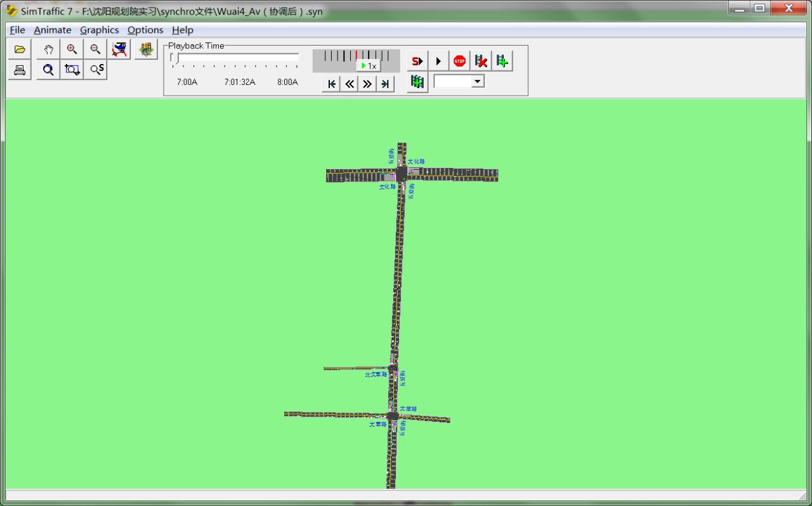The height and width of the screenshot is (506, 812).
Task: Open the Animate menu
Action: click(52, 30)
